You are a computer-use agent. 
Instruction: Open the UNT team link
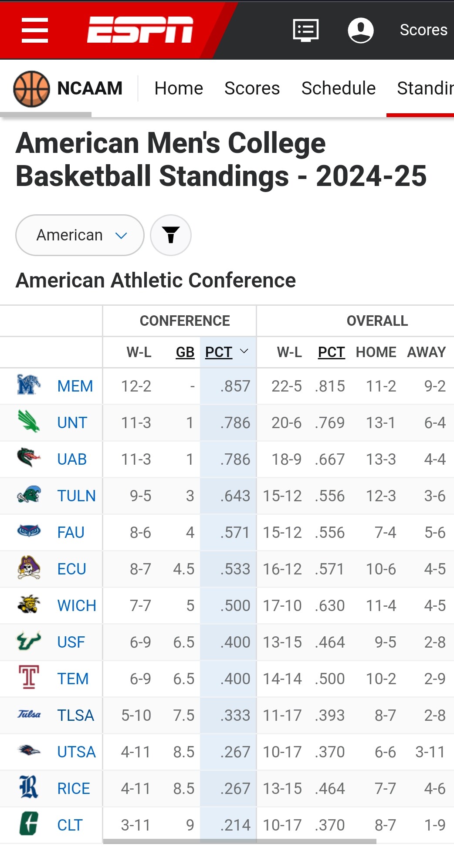click(72, 422)
